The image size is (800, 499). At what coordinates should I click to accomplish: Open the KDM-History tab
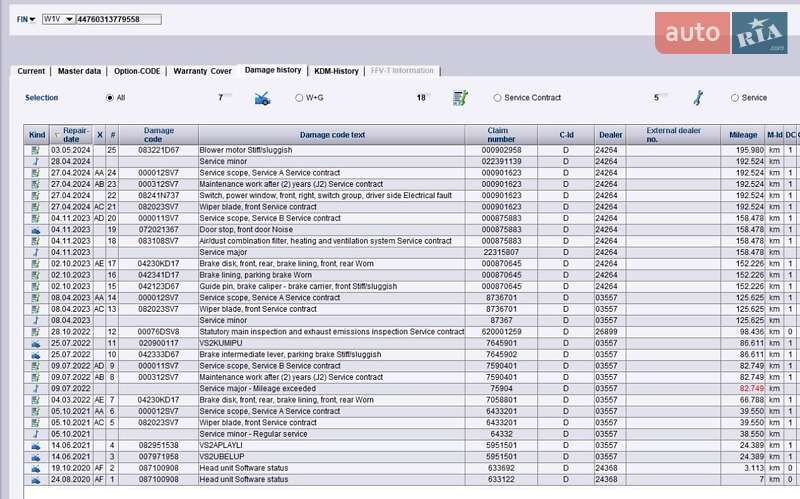coord(336,71)
